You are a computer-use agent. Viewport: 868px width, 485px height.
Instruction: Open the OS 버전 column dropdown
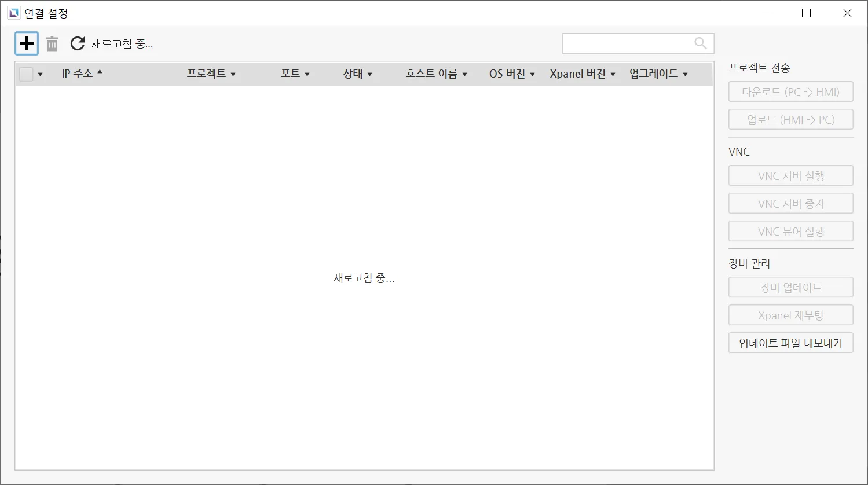pyautogui.click(x=533, y=74)
